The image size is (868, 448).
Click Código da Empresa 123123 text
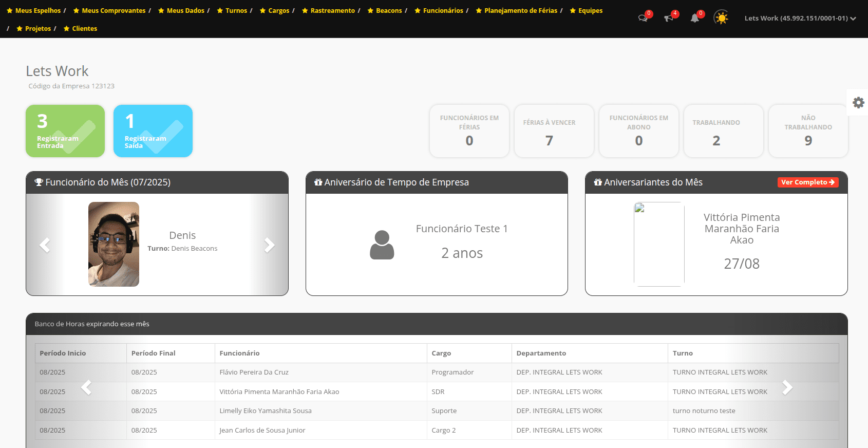tap(71, 86)
